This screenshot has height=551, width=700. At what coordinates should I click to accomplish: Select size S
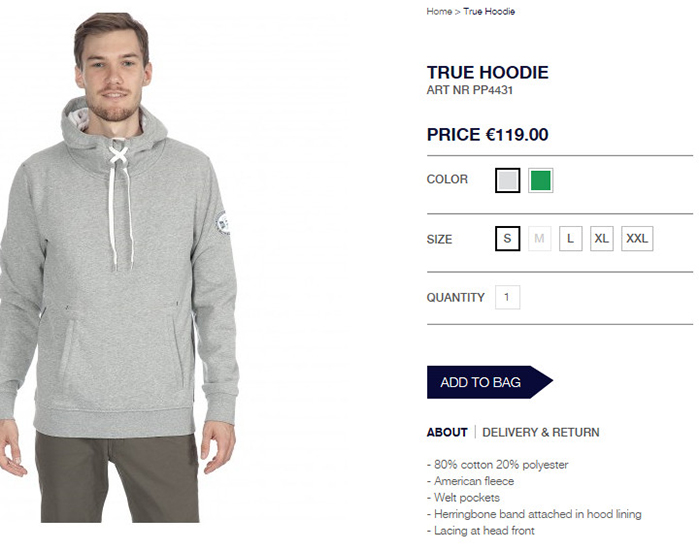click(x=508, y=238)
